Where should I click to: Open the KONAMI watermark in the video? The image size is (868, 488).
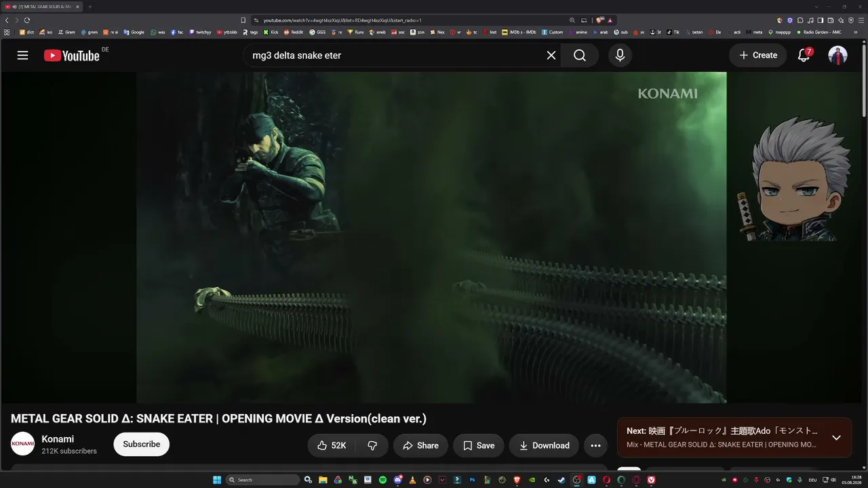click(x=667, y=94)
